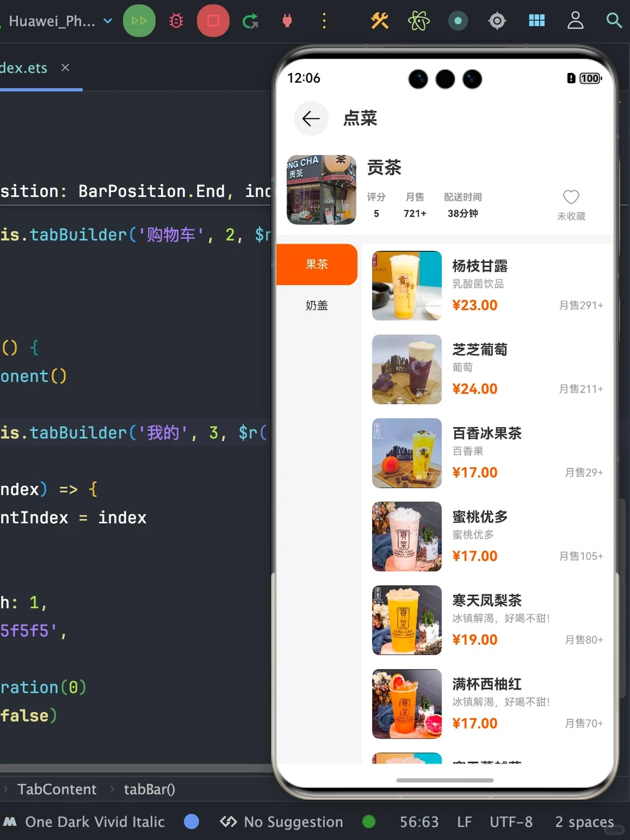Open build tools hammer and wrench icon
The image size is (630, 840).
380,21
